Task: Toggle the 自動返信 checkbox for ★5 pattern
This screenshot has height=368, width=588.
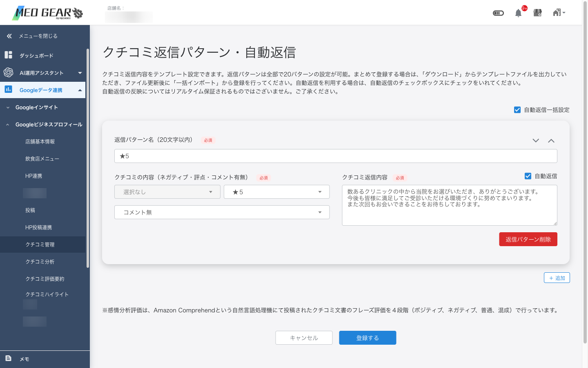Action: pyautogui.click(x=528, y=176)
